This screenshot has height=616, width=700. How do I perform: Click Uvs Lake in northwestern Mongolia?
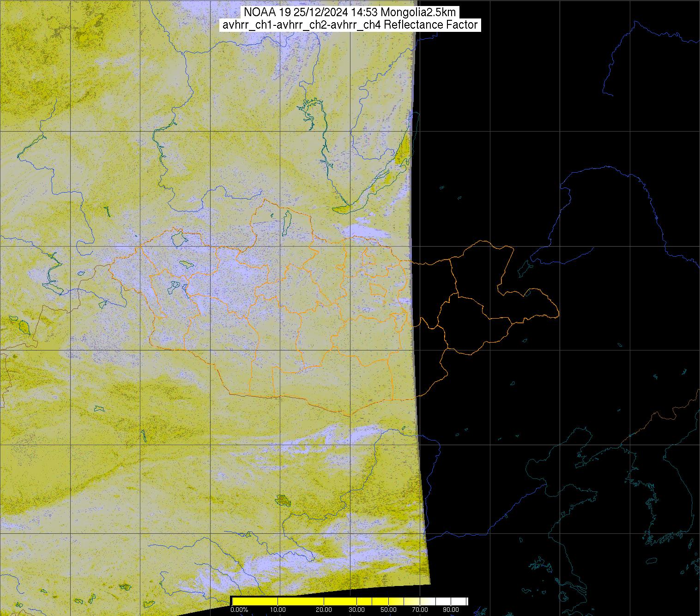coord(178,239)
